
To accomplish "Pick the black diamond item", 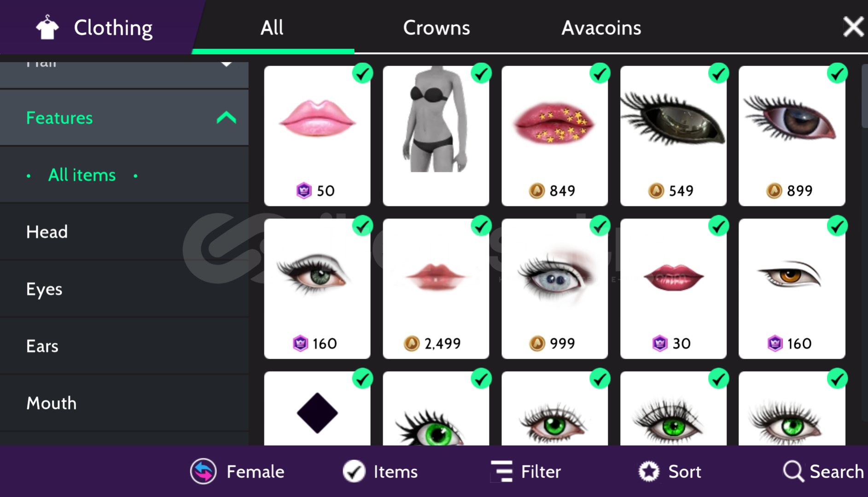I will [x=317, y=408].
